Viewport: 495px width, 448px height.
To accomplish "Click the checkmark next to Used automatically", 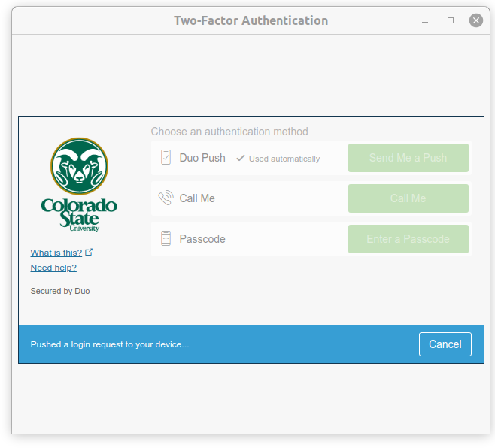I will point(241,158).
